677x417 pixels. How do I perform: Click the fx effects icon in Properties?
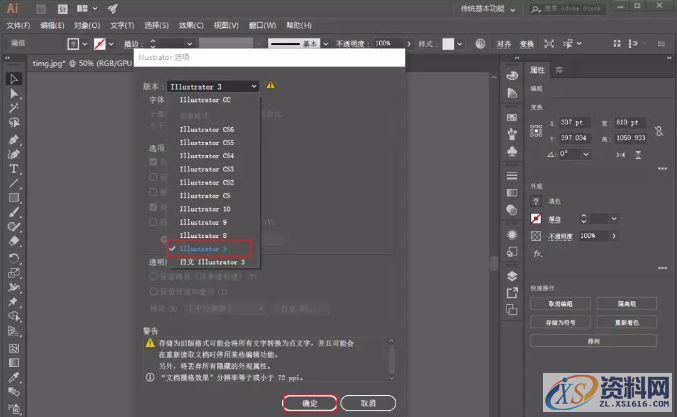tap(537, 253)
